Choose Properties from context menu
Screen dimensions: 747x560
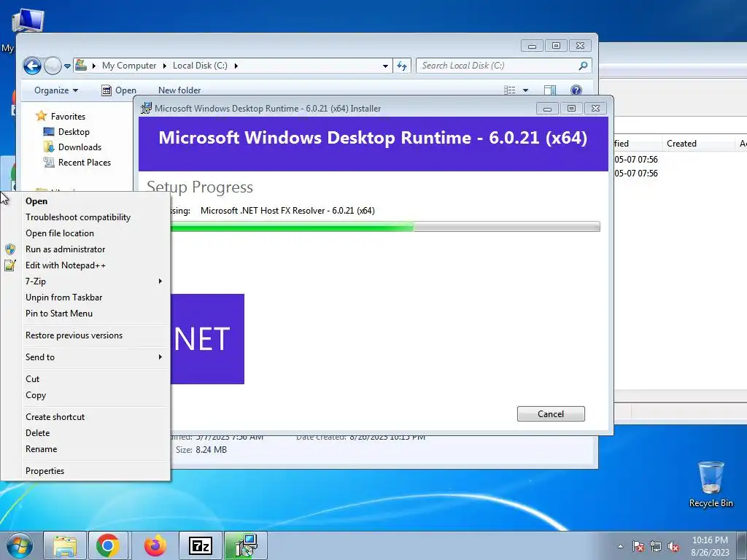pyautogui.click(x=44, y=471)
